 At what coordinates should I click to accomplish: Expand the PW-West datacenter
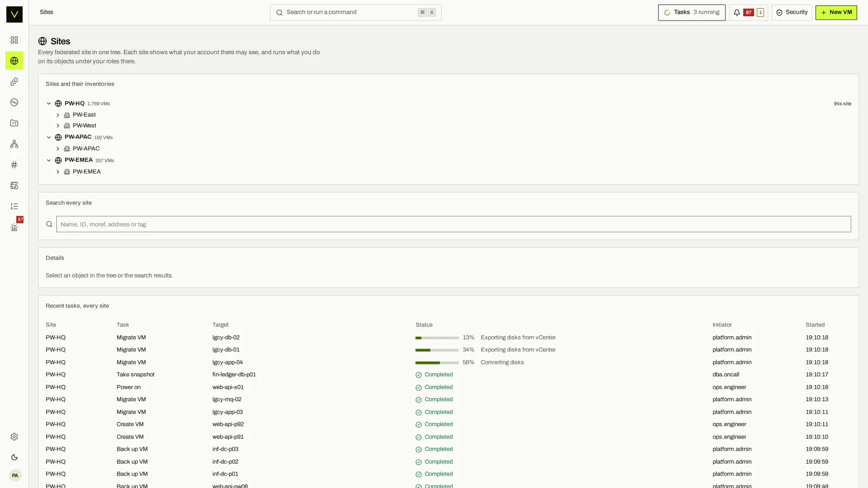[58, 126]
